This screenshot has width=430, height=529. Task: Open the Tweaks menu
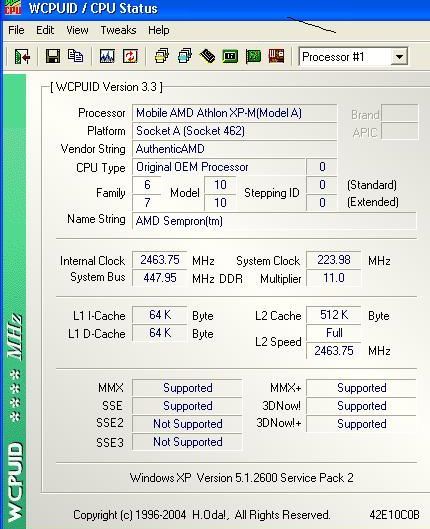tap(118, 30)
